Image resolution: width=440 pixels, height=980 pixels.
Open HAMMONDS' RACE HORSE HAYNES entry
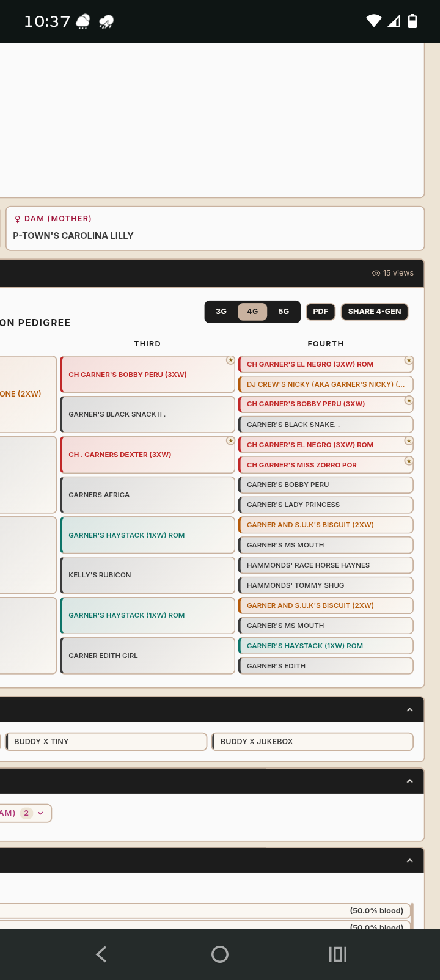click(326, 565)
